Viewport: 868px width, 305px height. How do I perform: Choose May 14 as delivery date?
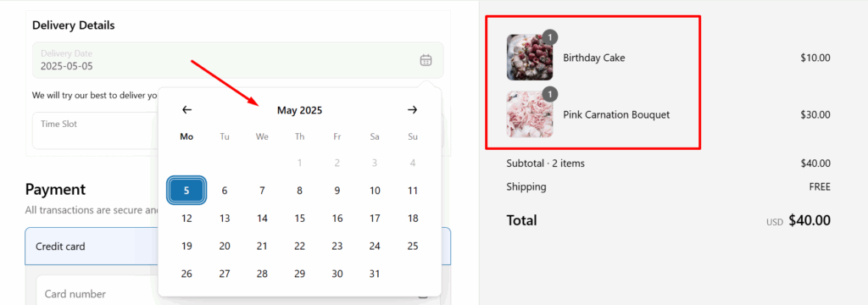(263, 219)
